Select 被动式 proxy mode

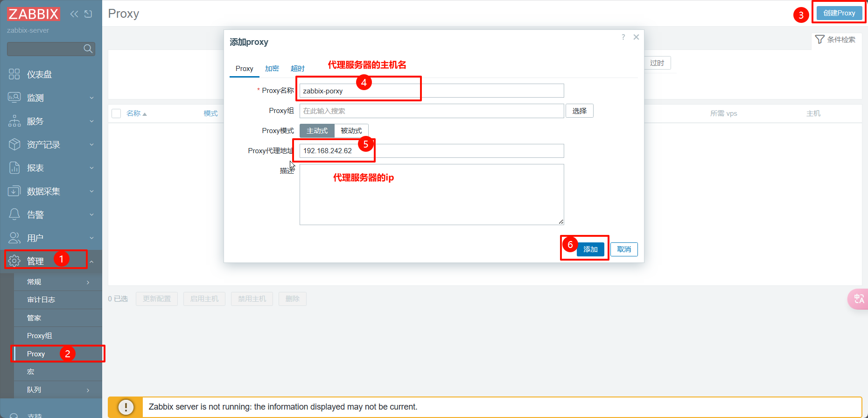[x=351, y=131]
